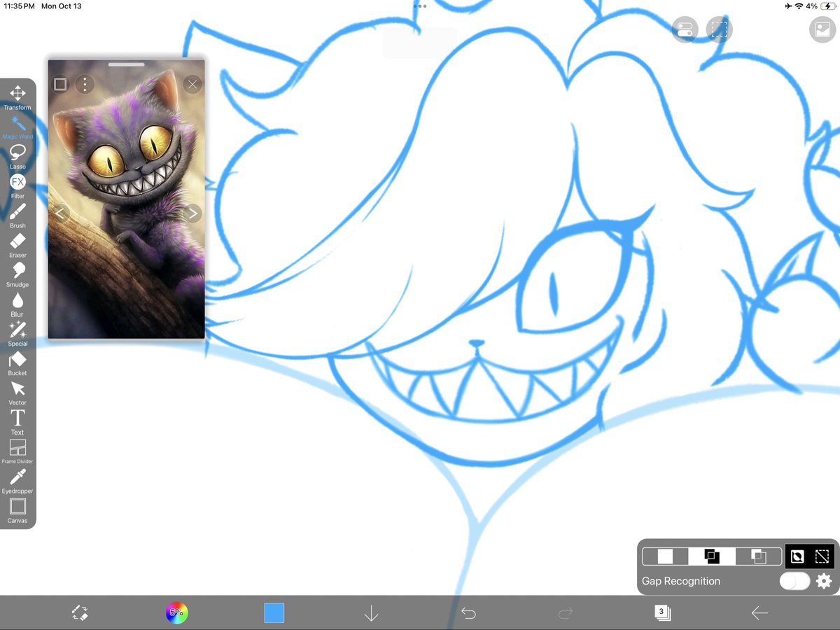Screen dimensions: 840x630
Task: Choose the new selection mode
Action: (665, 556)
